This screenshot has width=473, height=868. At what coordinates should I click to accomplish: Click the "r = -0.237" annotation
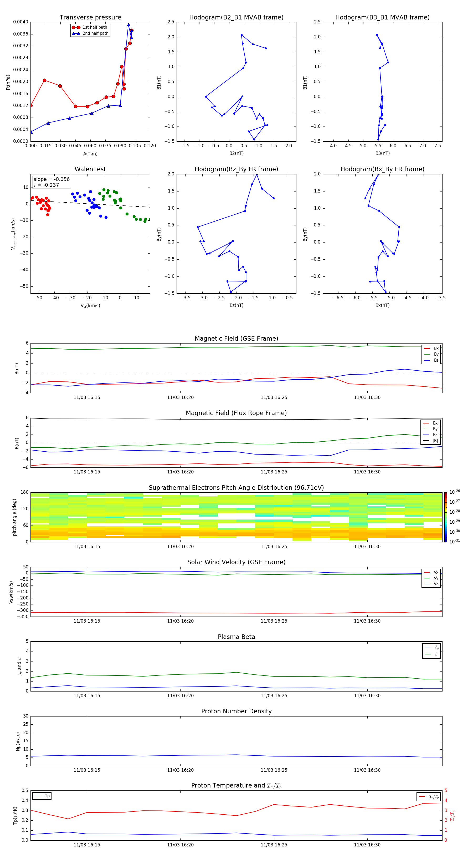click(47, 185)
